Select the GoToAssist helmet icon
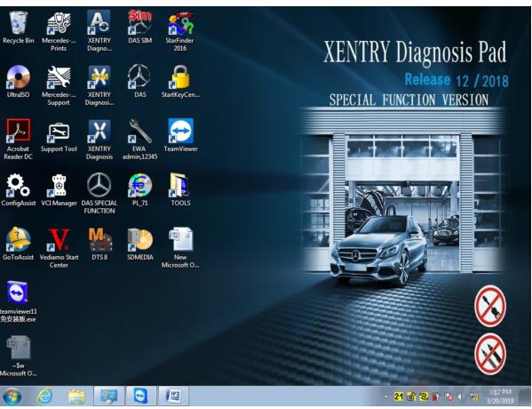Screen dimensions: 532x409 click(19, 244)
